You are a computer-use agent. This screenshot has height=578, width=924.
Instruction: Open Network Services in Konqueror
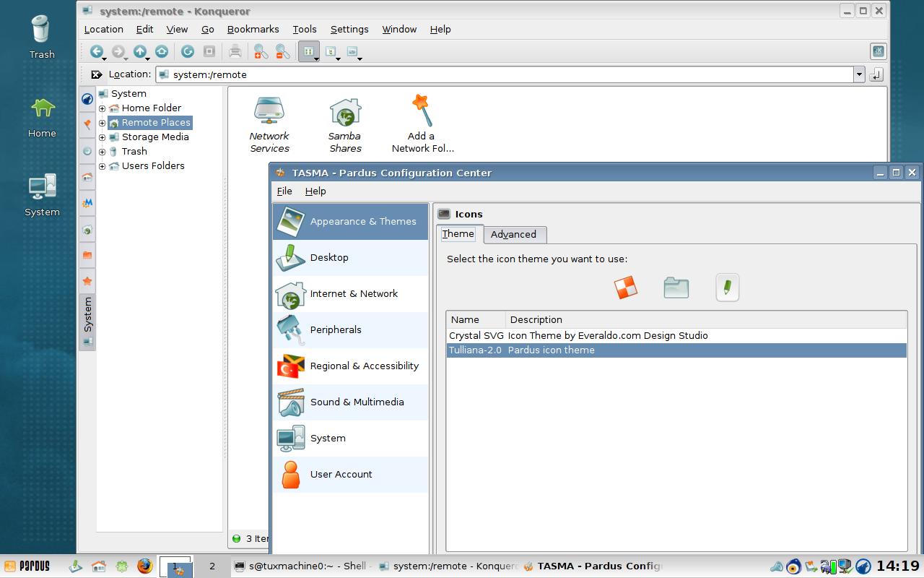click(269, 124)
